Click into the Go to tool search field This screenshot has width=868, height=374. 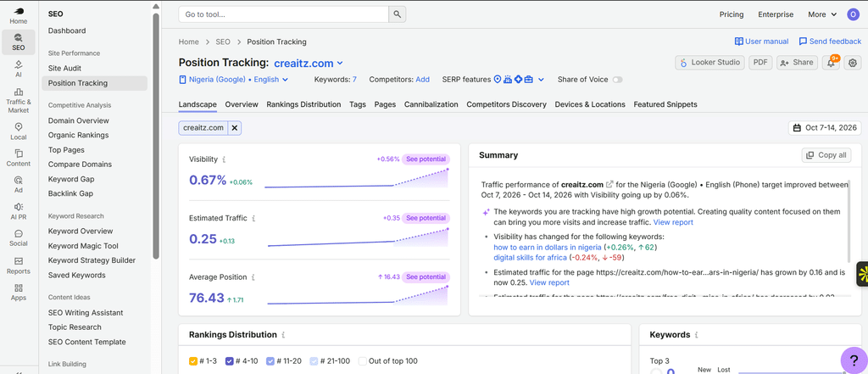[283, 14]
